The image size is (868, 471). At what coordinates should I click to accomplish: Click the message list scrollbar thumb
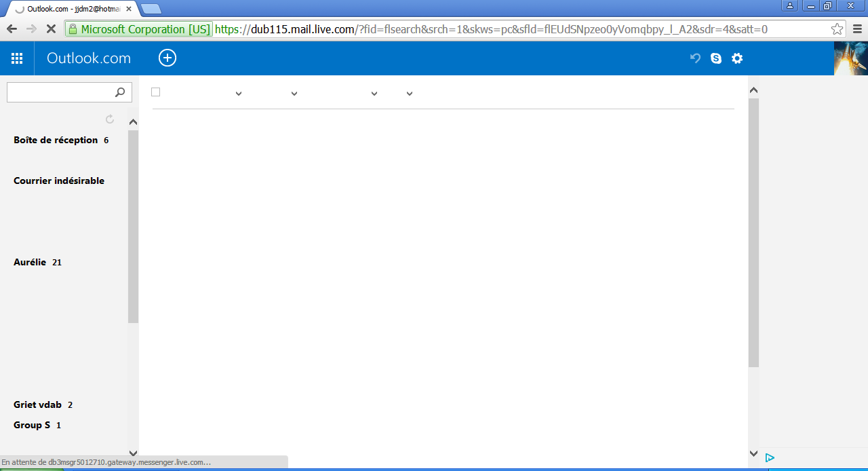click(x=753, y=233)
